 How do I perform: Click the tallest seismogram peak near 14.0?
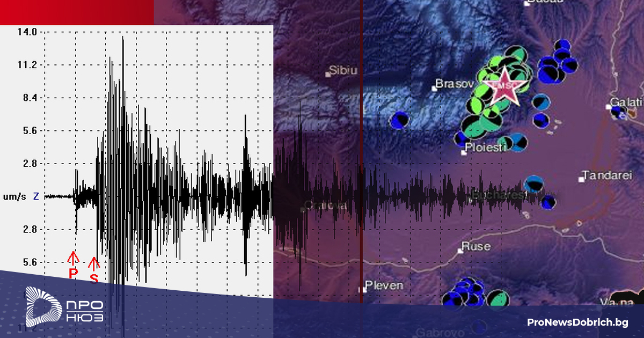[x=123, y=40]
